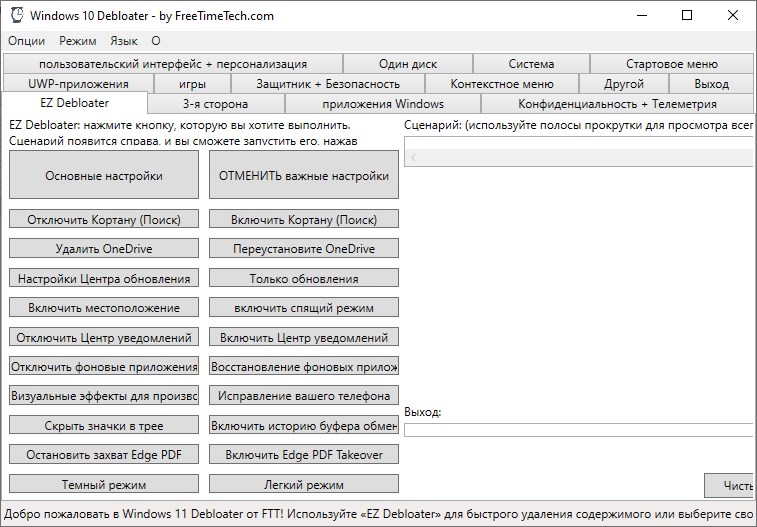757x527 pixels.
Task: Click Остановить захват Edge PDF button
Action: tap(104, 454)
